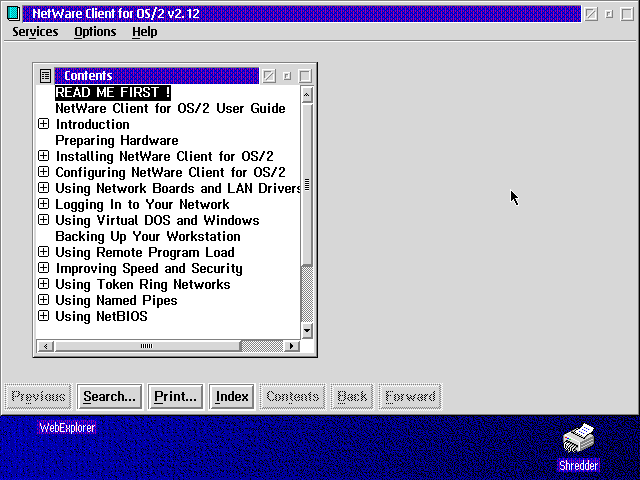Click the Forward button

(x=410, y=396)
